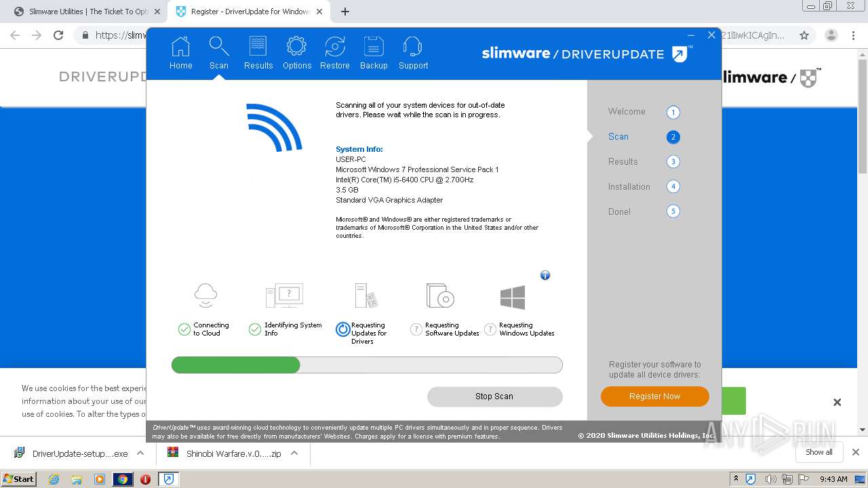868x488 pixels.
Task: Minimize the DriverUpdate window
Action: point(691,35)
